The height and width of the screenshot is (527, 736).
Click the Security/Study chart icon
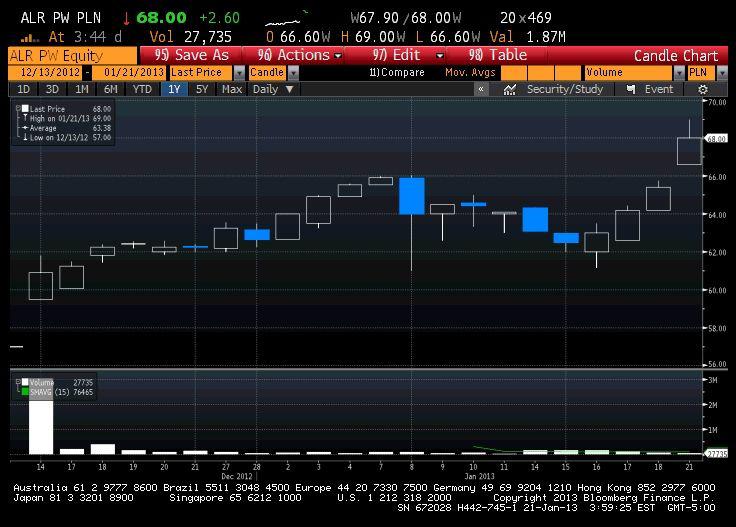510,89
